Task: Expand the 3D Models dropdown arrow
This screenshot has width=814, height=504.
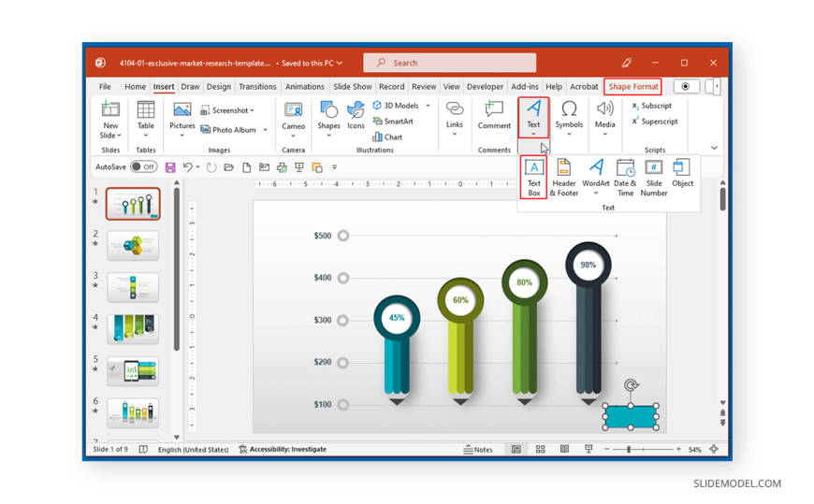Action: pyautogui.click(x=428, y=106)
